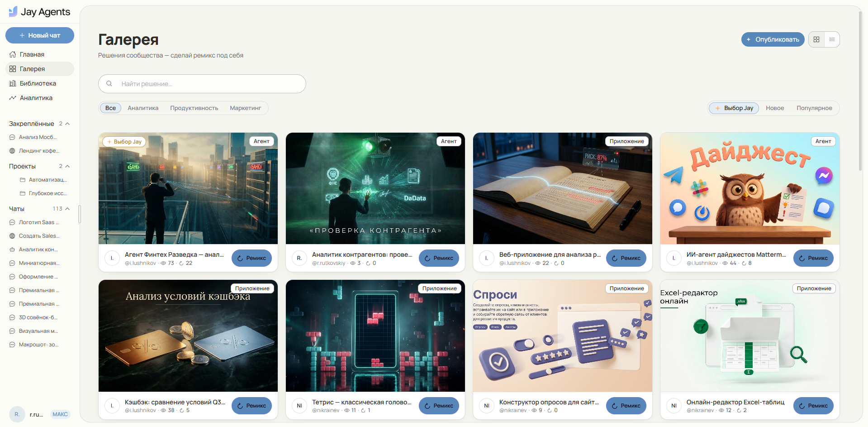This screenshot has width=868, height=427.
Task: Open Главная home sidebar item
Action: [40, 54]
